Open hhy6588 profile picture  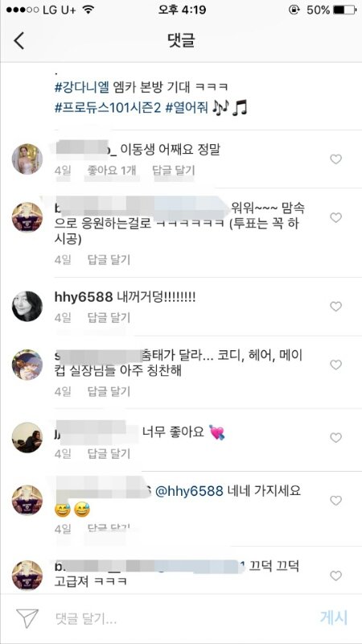click(x=27, y=307)
